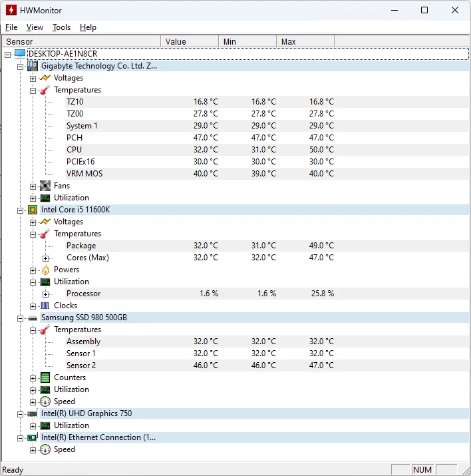Viewport: 471px width, 476px height.
Task: Click the 25.8 % Processor max value
Action: (x=323, y=294)
